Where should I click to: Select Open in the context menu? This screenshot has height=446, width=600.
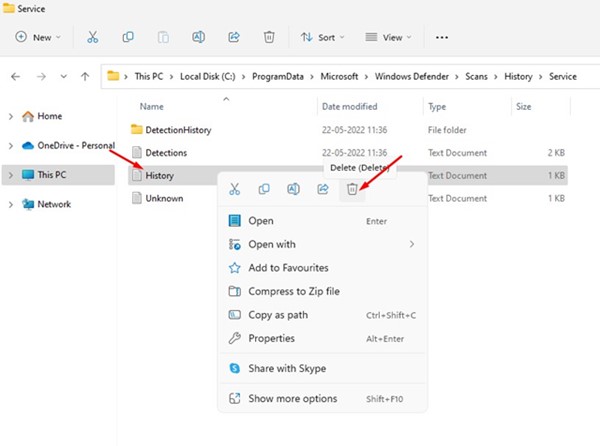(x=322, y=221)
